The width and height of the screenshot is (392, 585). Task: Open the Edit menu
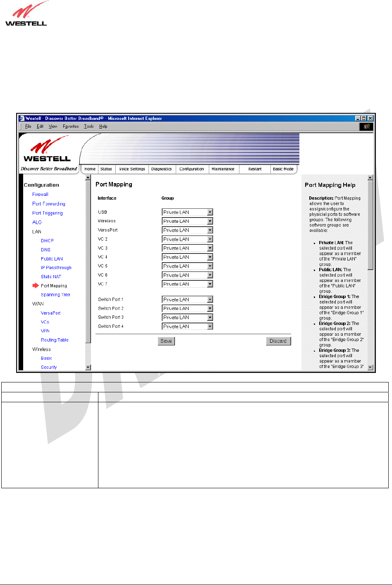pyautogui.click(x=40, y=127)
